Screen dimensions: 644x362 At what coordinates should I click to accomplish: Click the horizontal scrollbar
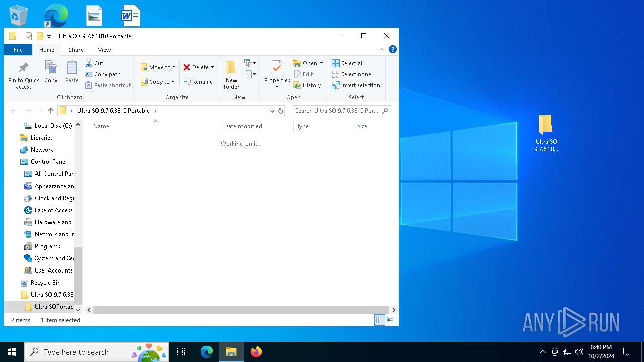coord(241,310)
